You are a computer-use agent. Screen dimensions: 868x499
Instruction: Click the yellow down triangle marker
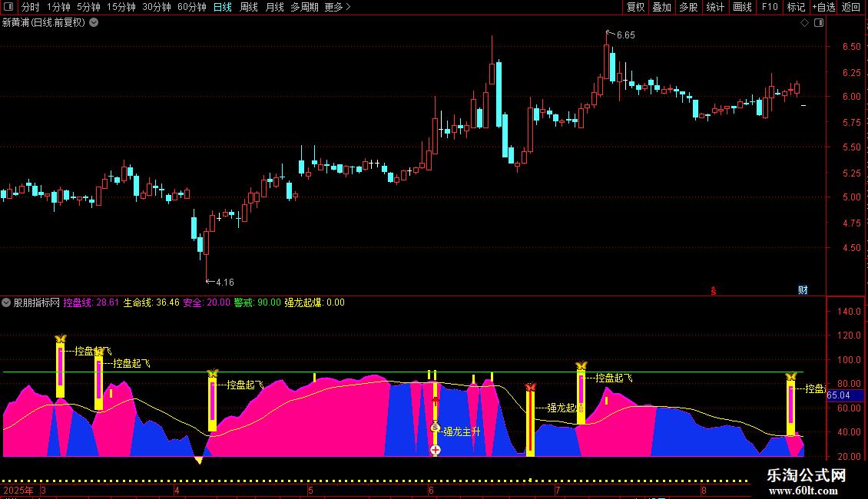(x=199, y=460)
